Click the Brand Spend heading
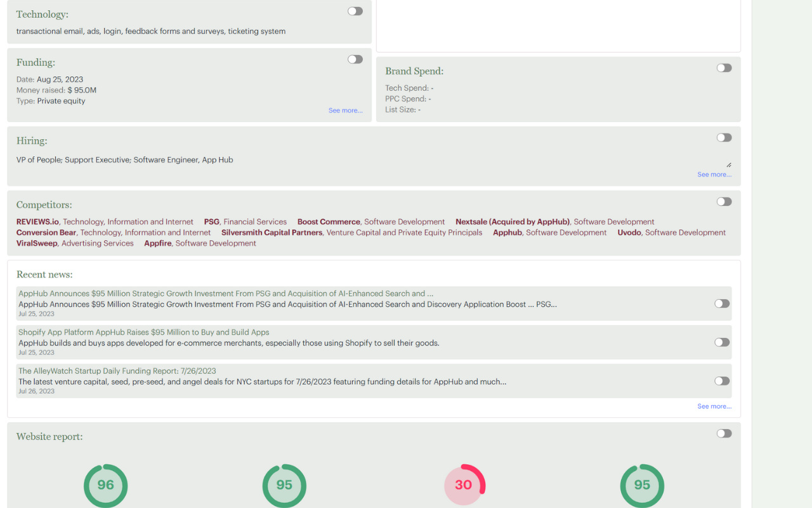The image size is (812, 508). click(414, 71)
